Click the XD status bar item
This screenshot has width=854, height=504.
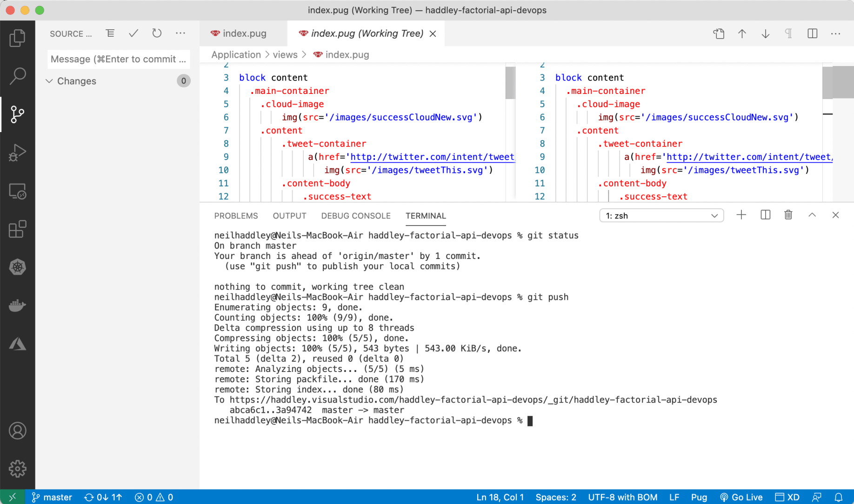pos(787,497)
